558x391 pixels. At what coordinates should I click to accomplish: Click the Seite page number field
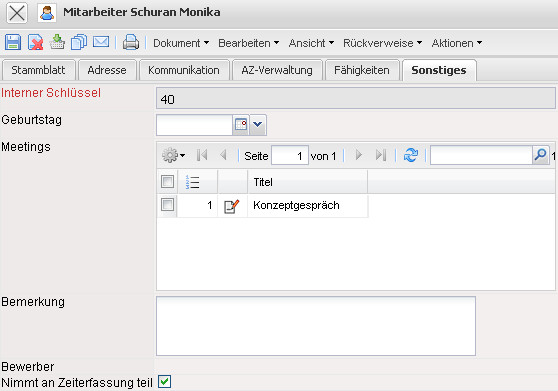290,155
